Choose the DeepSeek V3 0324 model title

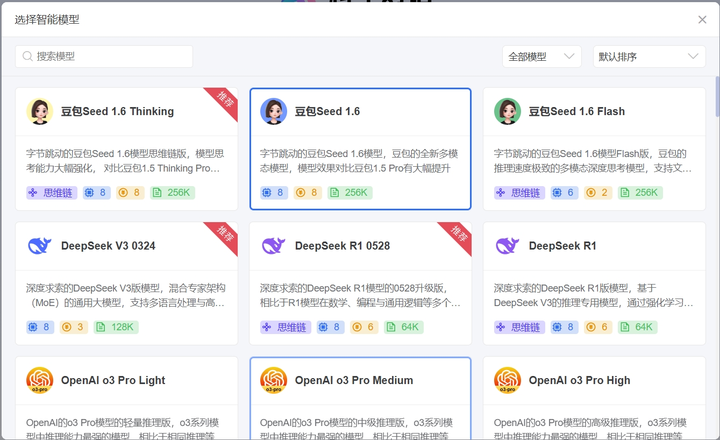click(x=108, y=246)
